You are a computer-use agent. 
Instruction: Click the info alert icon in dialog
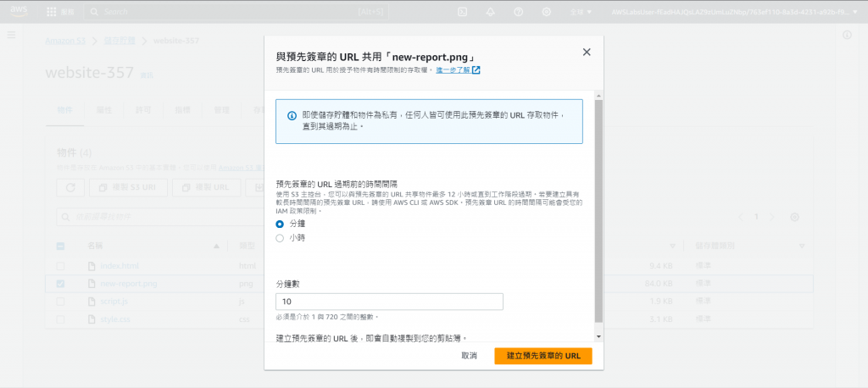tap(292, 116)
